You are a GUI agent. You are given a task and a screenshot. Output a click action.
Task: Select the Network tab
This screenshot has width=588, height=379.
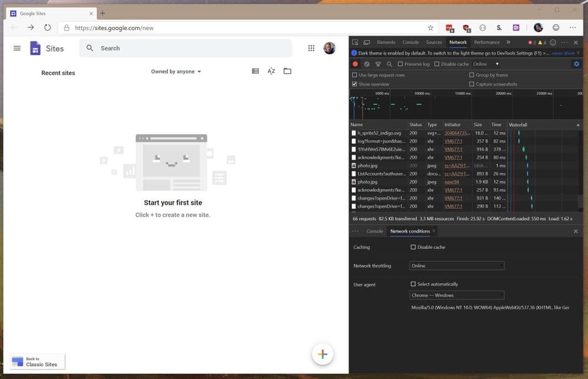pyautogui.click(x=458, y=42)
